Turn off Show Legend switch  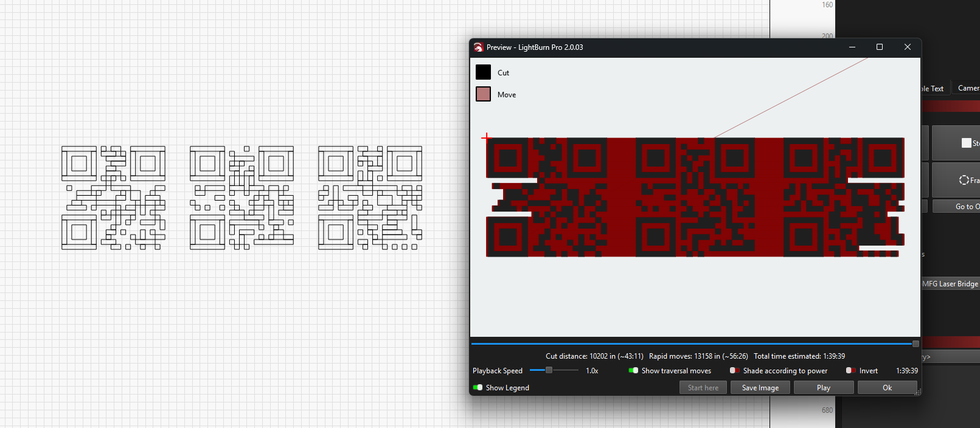point(478,388)
